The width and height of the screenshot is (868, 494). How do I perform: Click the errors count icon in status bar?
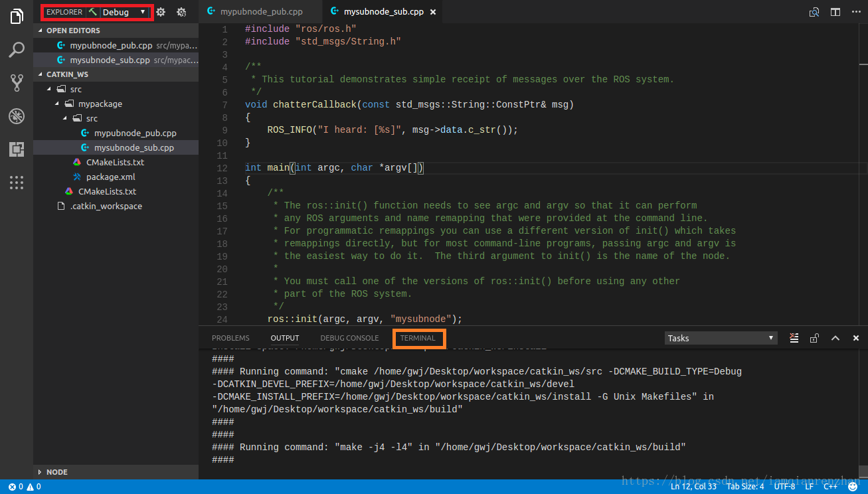click(15, 487)
